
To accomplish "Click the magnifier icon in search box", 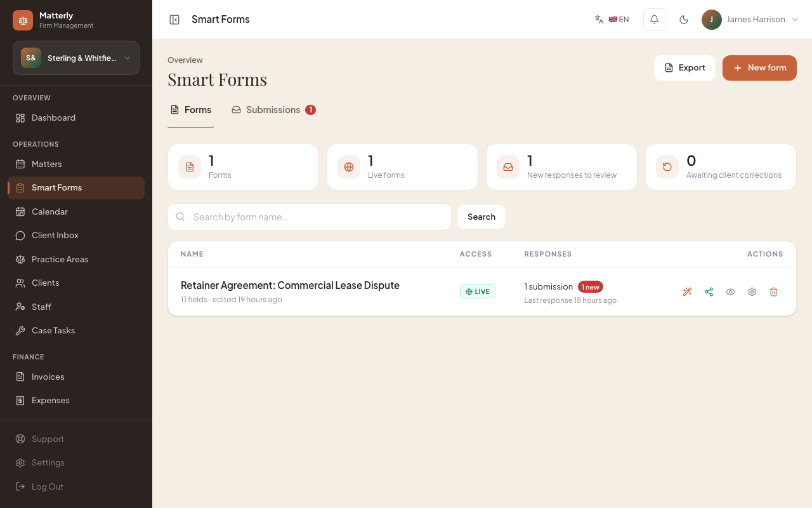I will [180, 217].
